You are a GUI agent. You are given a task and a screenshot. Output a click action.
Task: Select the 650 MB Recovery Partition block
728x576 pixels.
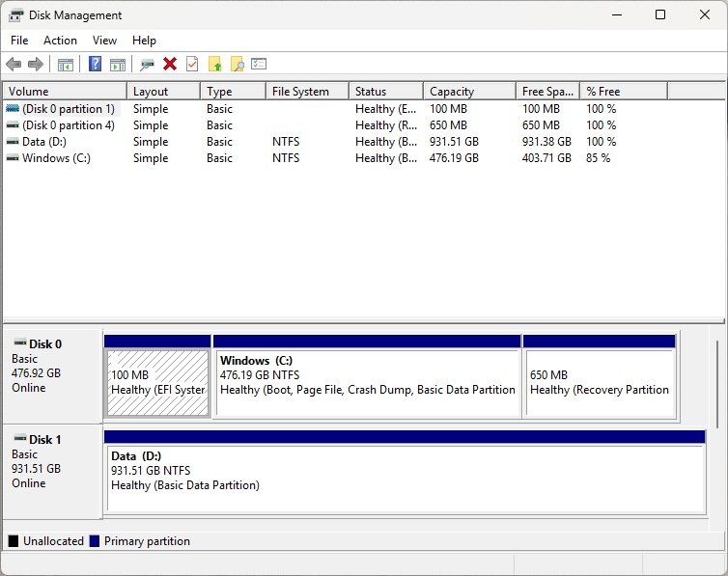[x=600, y=376]
